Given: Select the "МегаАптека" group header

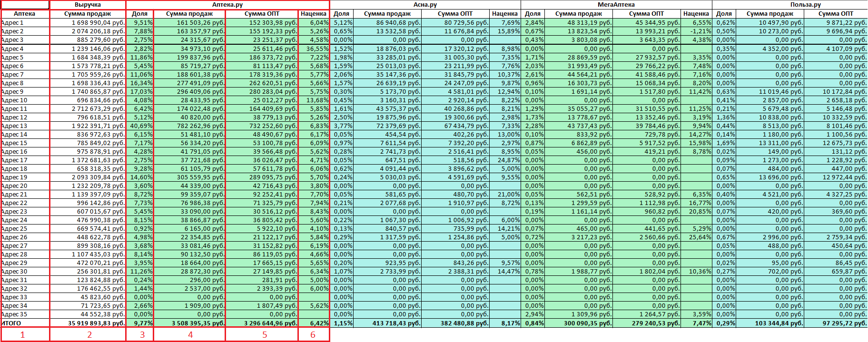Looking at the screenshot, I should click(x=616, y=5).
